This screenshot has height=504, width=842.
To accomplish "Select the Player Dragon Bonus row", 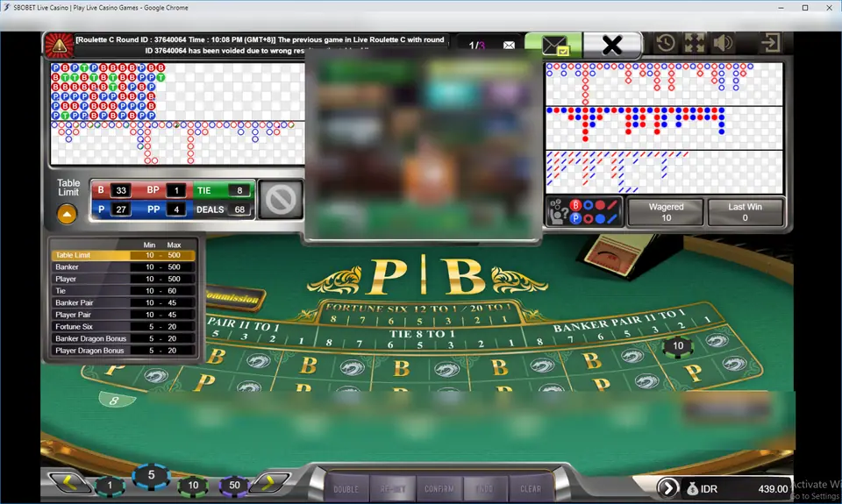I will point(124,351).
